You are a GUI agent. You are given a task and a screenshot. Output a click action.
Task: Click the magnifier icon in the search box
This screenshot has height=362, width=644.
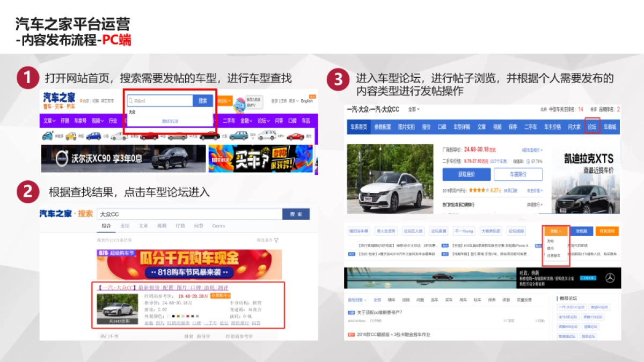[x=130, y=100]
